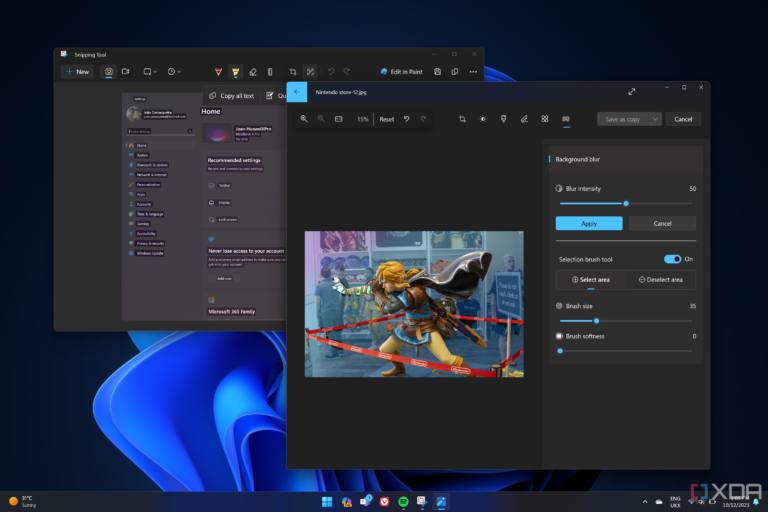The image size is (768, 512).
Task: Open the snip delay timer dropdown
Action: [175, 72]
